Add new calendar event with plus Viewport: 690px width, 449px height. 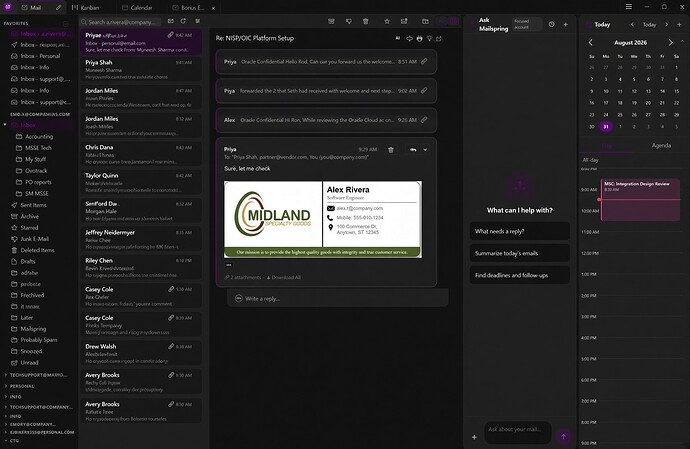(x=679, y=25)
